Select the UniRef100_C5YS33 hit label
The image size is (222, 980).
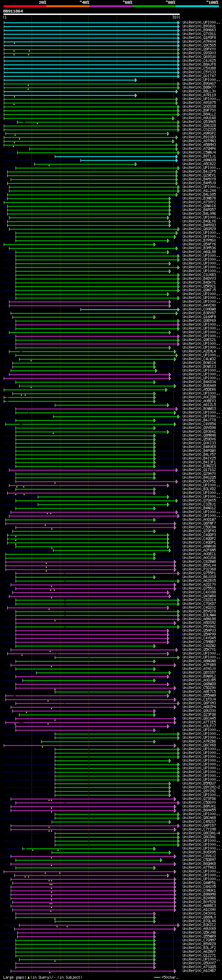coord(199,72)
